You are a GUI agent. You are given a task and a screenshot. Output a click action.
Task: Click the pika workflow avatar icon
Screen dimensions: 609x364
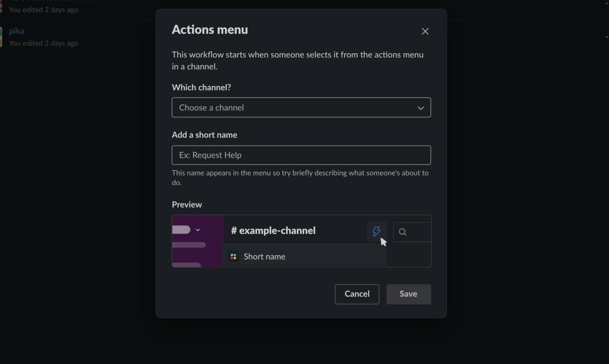[1, 37]
